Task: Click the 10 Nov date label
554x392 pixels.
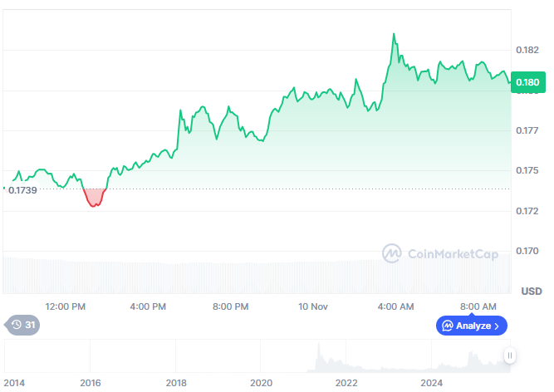Action: click(313, 306)
